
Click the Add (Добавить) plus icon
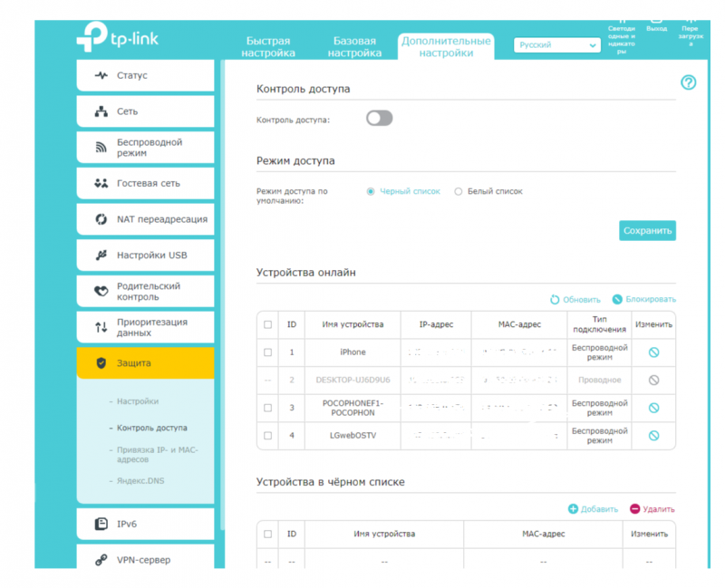(573, 509)
